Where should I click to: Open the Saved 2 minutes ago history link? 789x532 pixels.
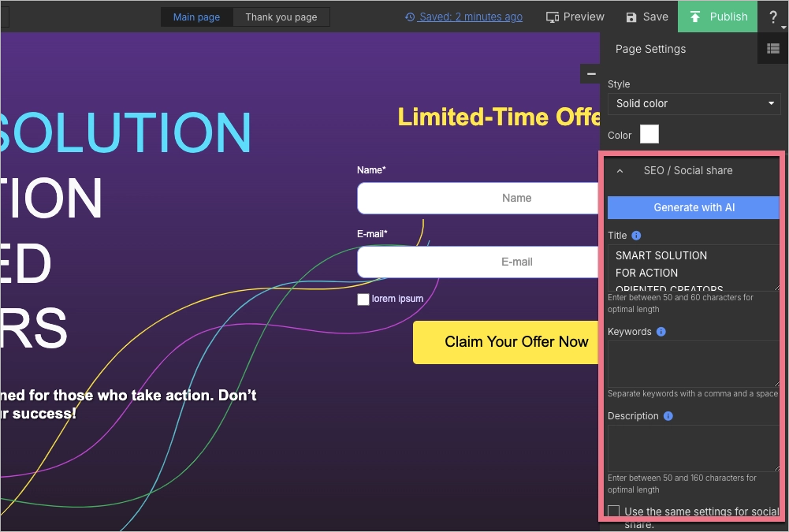tap(463, 17)
